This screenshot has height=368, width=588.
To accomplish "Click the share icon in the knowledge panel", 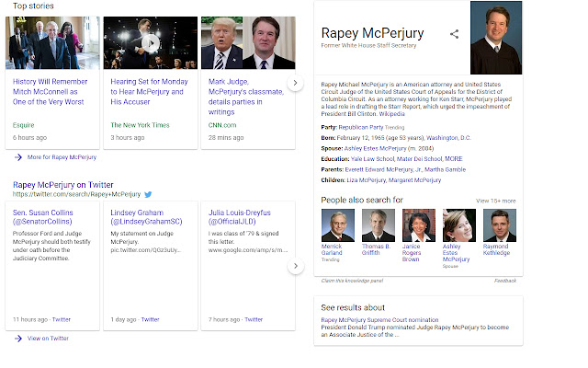I will click(454, 34).
